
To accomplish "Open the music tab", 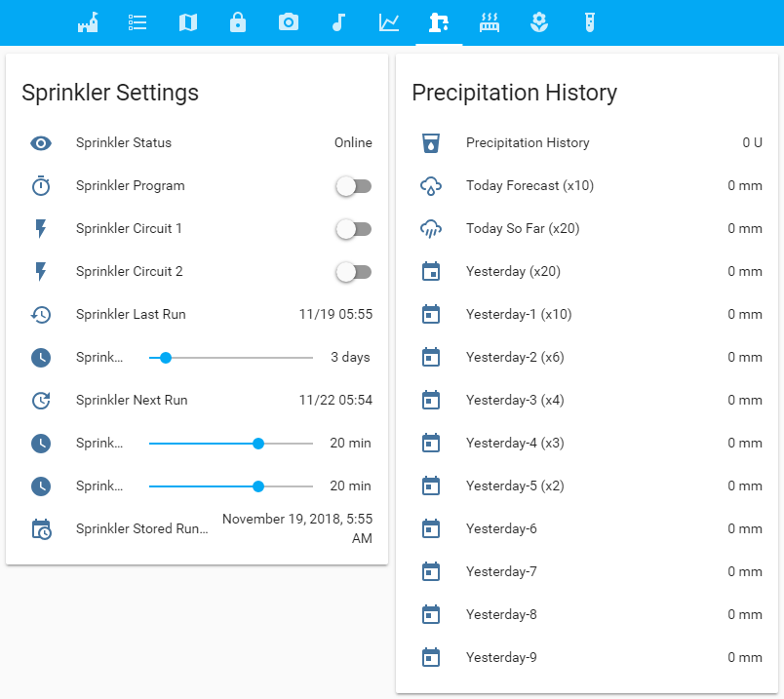I will point(338,21).
